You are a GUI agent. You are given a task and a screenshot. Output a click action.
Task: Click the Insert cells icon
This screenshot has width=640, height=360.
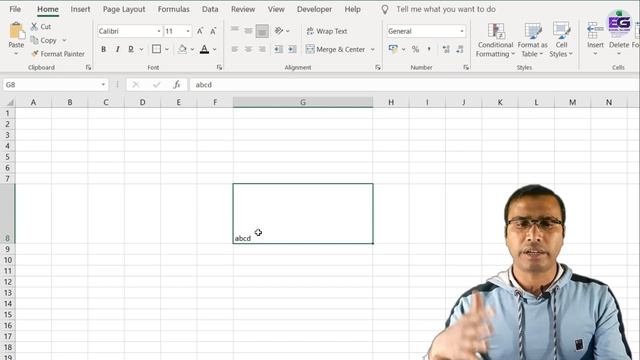point(595,31)
